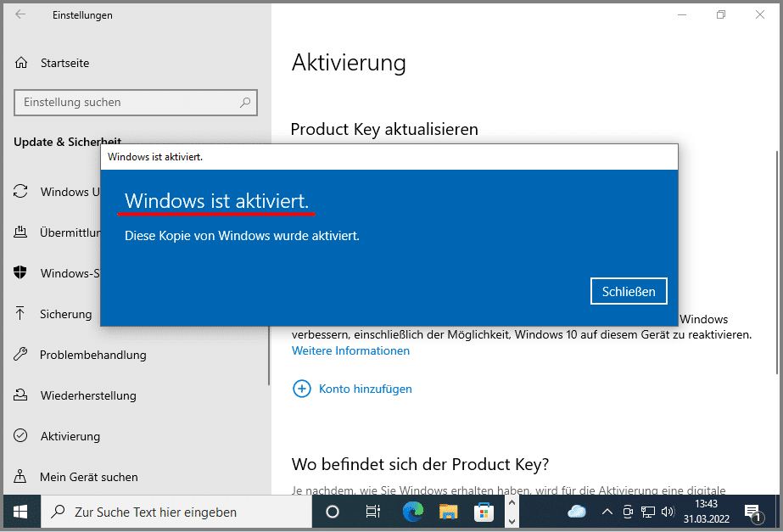Open Mein Gerät suchen
Viewport: 783px width, 532px height.
[88, 477]
